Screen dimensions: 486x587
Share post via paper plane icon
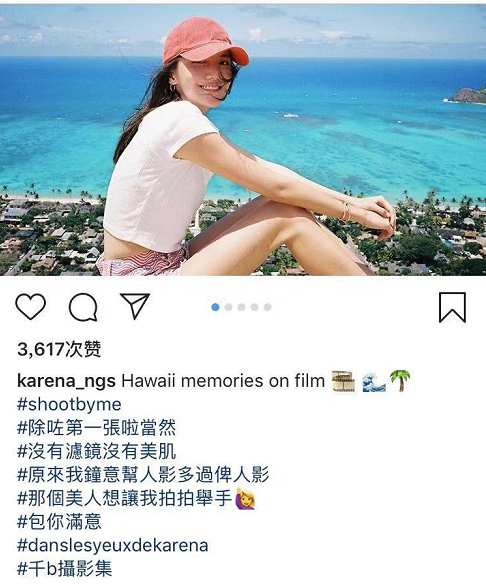click(x=135, y=306)
